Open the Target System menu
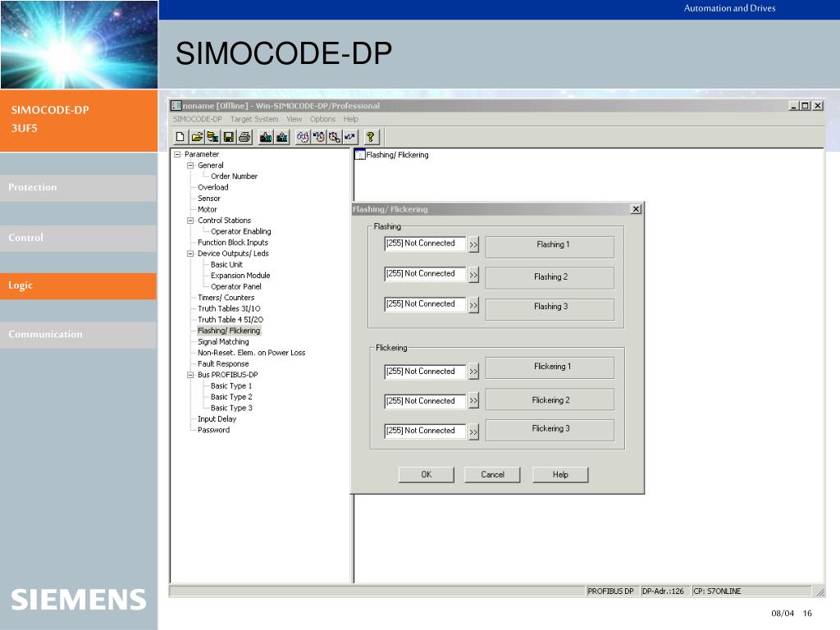Screen dimensions: 840x630 pyautogui.click(x=254, y=119)
